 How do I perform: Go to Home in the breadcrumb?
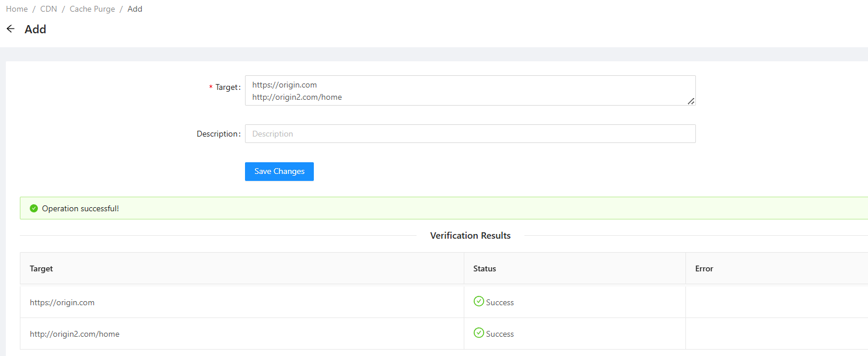(x=17, y=9)
